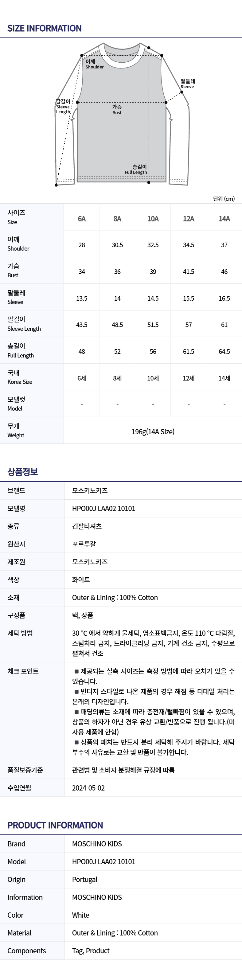Select the Bust label inside the diagram
Screen dimensions: 242x980
117,110
